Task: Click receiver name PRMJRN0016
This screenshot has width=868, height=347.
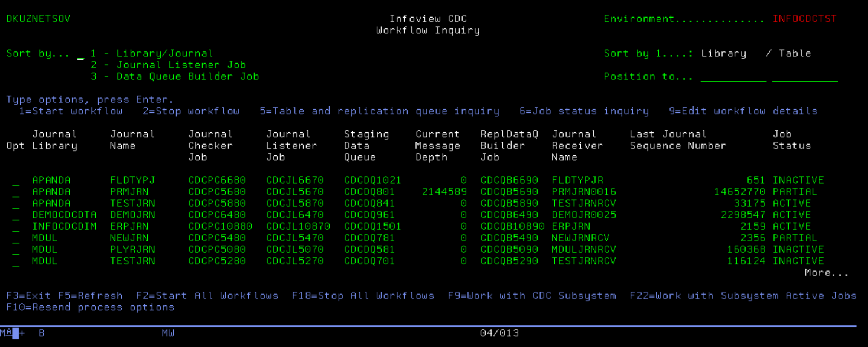Action: pyautogui.click(x=584, y=192)
